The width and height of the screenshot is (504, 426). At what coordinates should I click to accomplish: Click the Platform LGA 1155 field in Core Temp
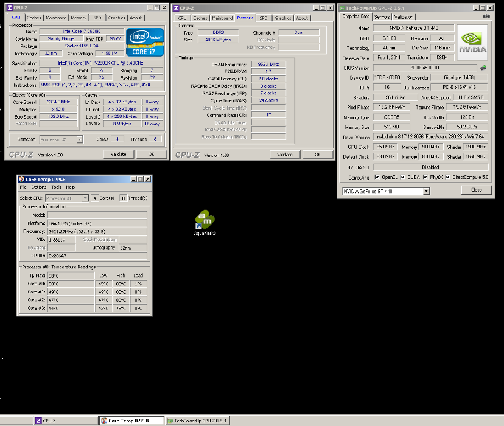(97, 223)
